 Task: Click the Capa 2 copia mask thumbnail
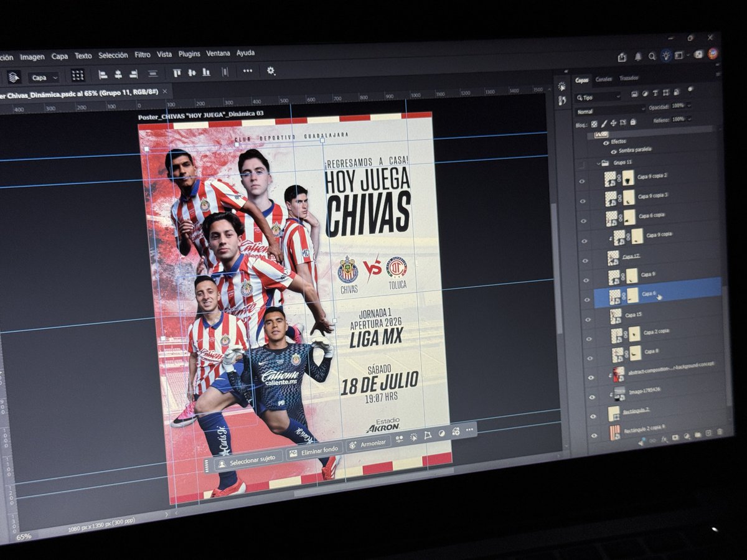tap(634, 334)
